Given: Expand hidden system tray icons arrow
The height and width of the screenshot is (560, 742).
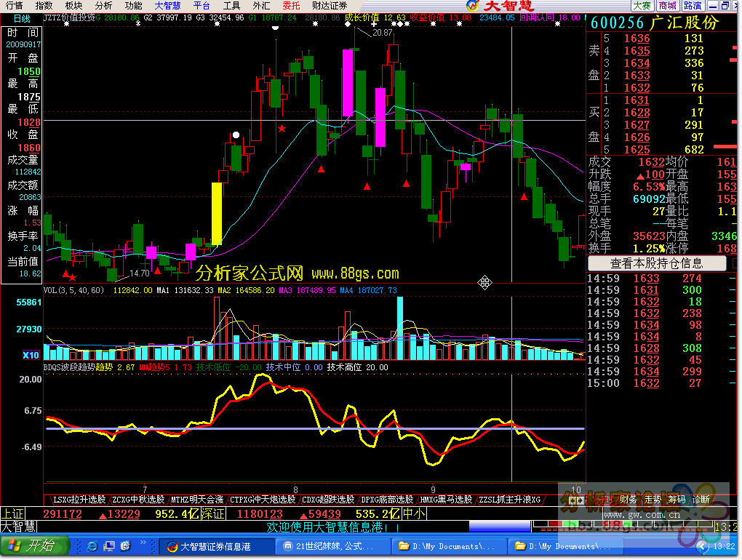Looking at the screenshot, I should coord(702,547).
